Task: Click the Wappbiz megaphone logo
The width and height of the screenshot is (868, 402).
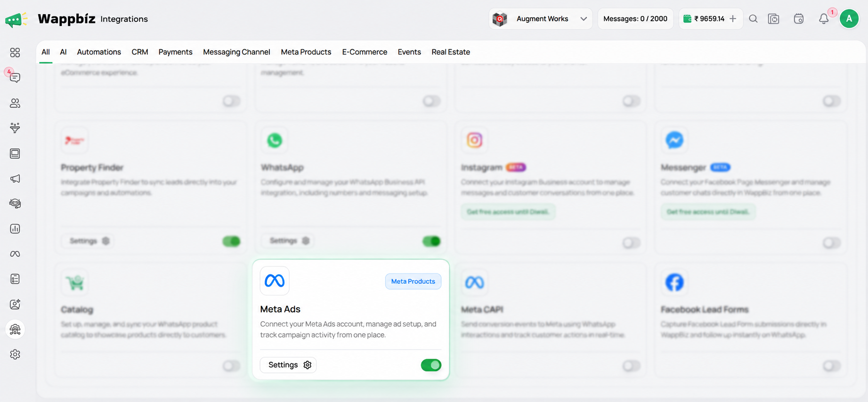Action: click(x=16, y=20)
